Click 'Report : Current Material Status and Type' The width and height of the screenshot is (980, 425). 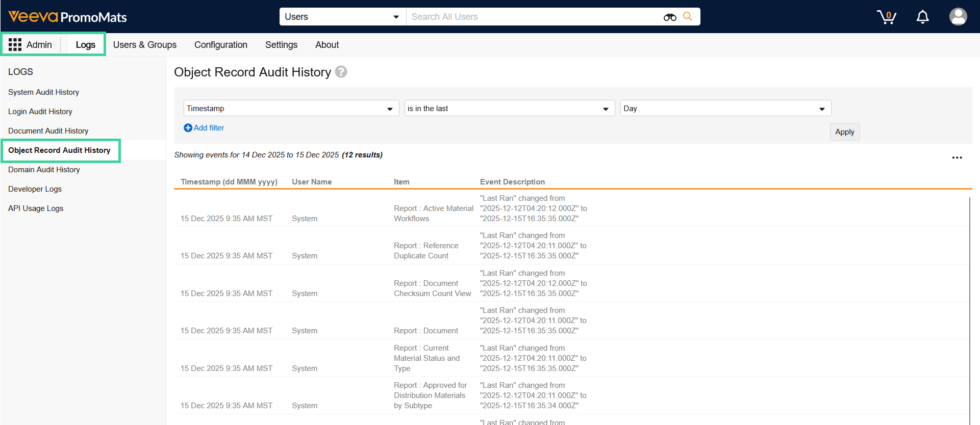tap(426, 358)
